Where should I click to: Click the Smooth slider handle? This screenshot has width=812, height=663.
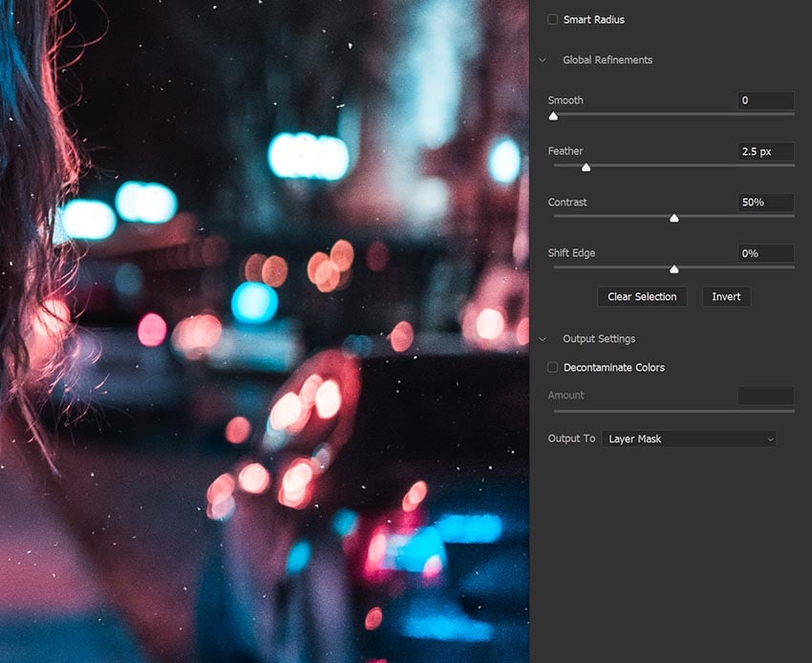click(x=553, y=116)
